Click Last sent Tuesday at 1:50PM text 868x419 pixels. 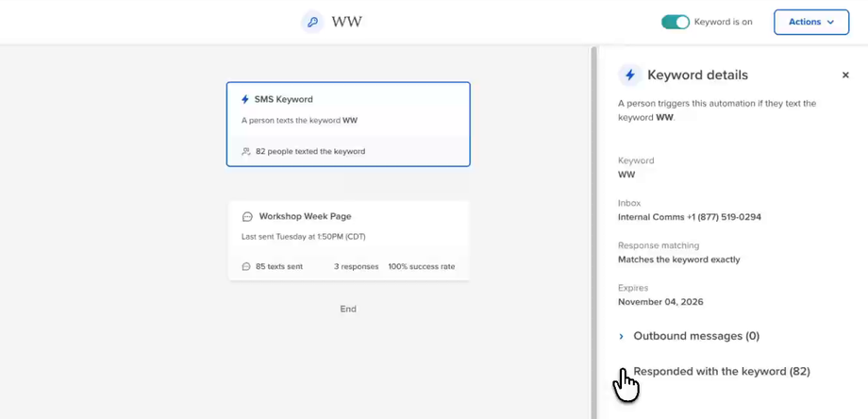pos(304,237)
